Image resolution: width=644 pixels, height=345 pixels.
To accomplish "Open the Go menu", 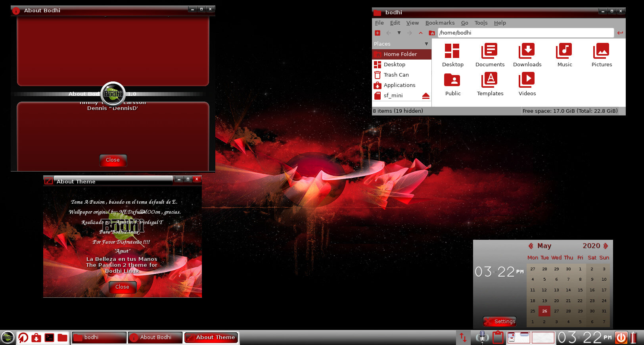I will coord(465,23).
